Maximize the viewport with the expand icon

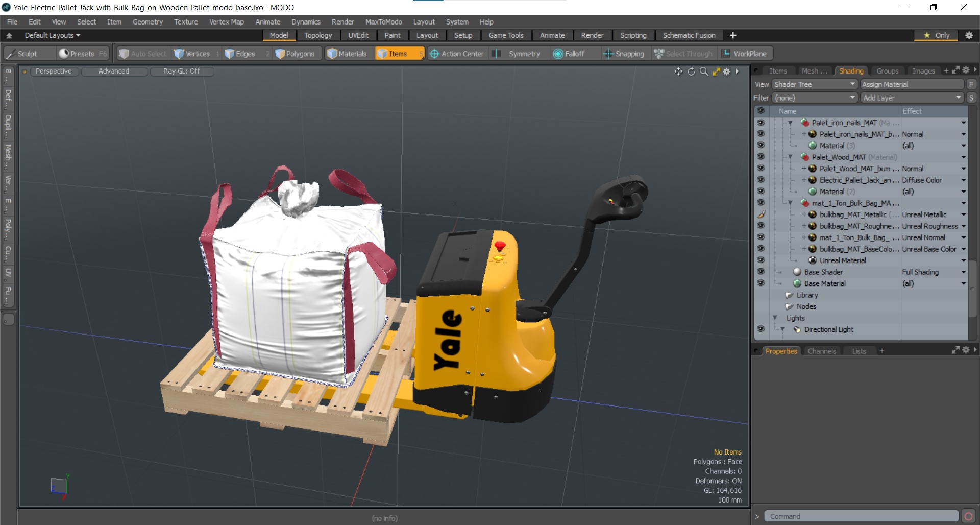[x=716, y=71]
